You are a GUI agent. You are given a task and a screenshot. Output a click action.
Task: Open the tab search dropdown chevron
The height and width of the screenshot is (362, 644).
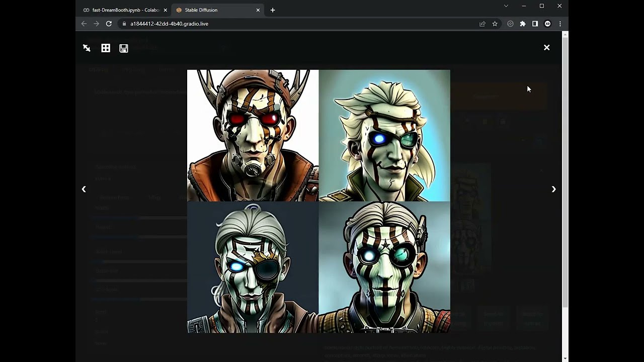pos(506,6)
